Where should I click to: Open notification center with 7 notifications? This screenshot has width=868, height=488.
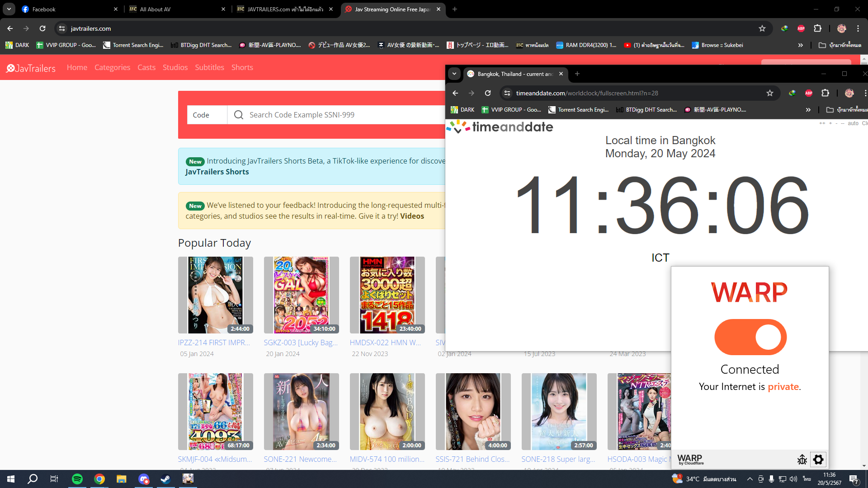click(x=854, y=479)
